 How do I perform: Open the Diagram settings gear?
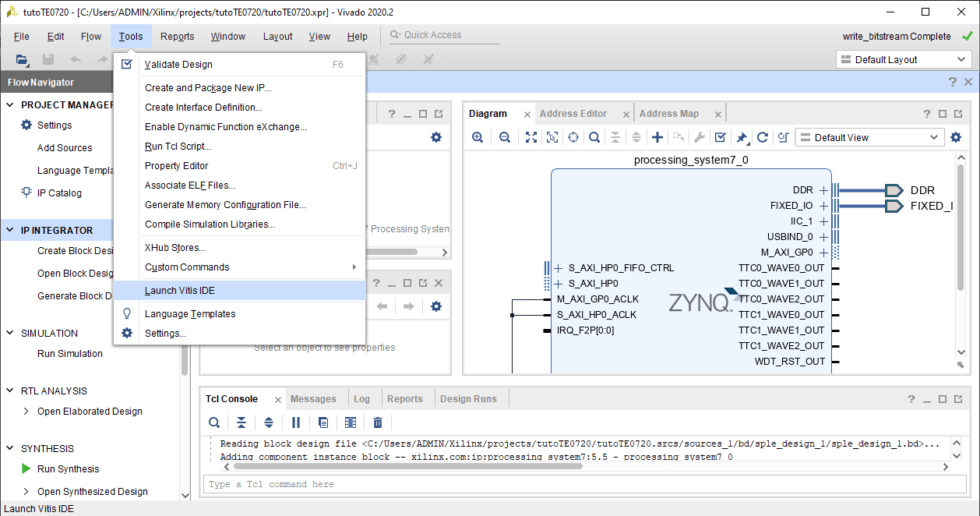click(957, 137)
